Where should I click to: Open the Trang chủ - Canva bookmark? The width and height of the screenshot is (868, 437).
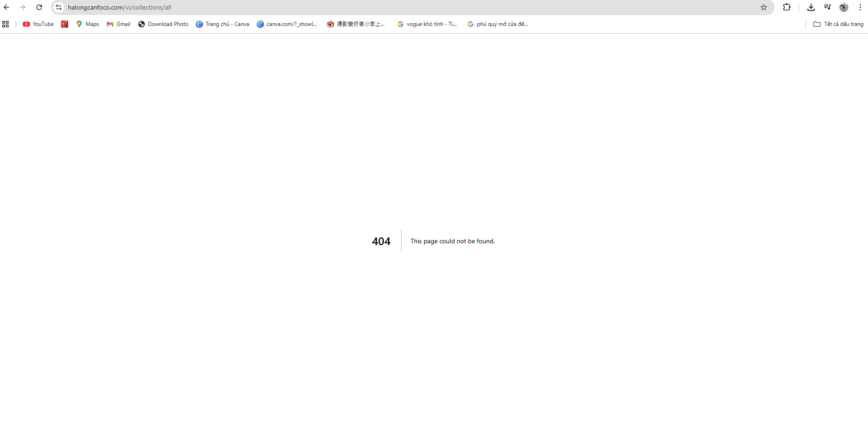point(223,24)
